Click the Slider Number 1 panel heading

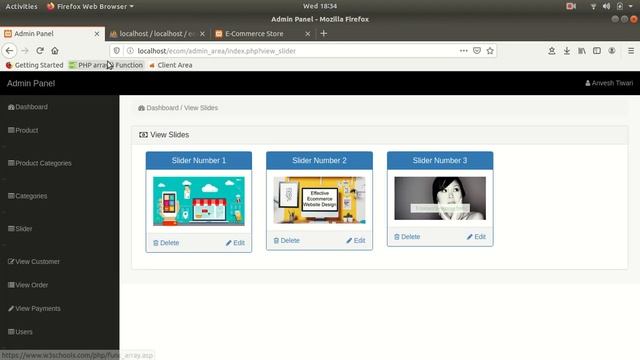coord(199,160)
